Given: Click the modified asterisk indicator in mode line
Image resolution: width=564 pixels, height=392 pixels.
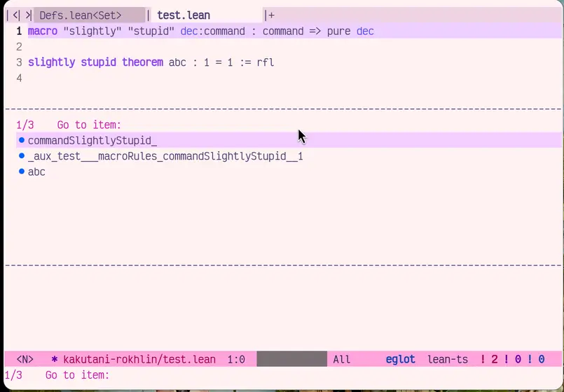Looking at the screenshot, I should click(55, 359).
